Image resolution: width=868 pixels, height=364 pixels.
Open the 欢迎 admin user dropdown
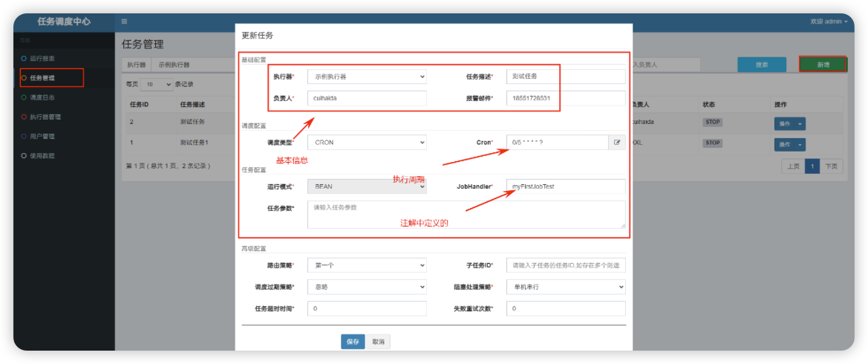click(x=829, y=22)
